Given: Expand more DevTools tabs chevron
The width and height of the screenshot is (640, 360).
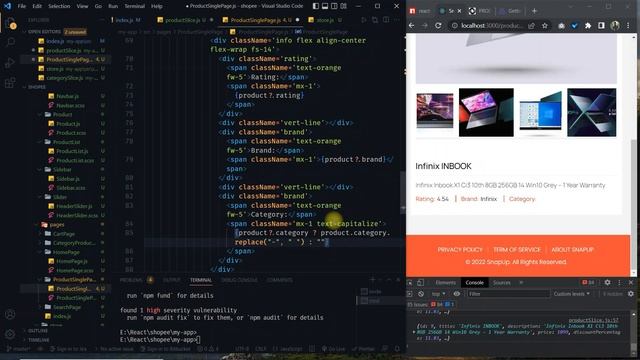Looking at the screenshot, I should pyautogui.click(x=521, y=282).
